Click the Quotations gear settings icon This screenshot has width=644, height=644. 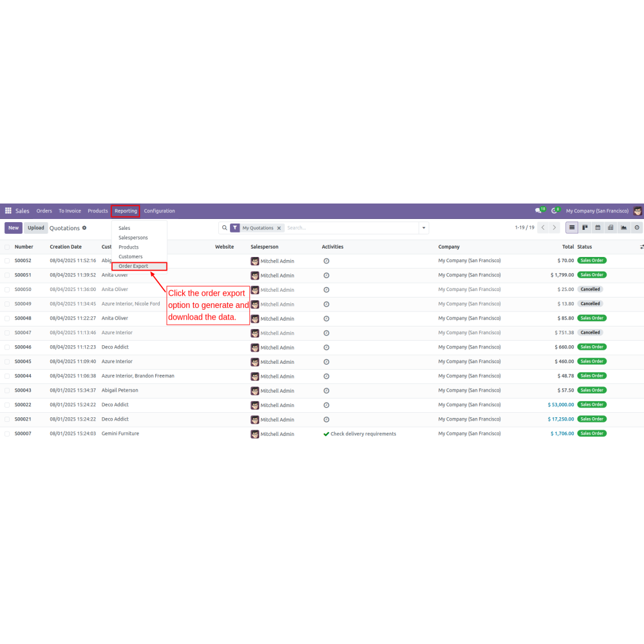[84, 228]
